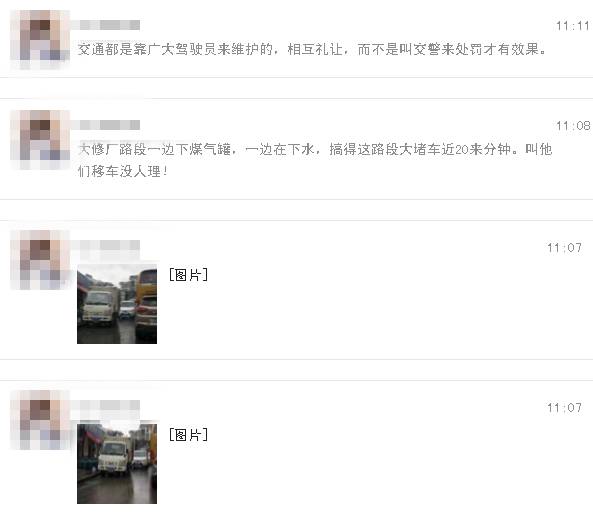
Task: Click blurred username above bus photo
Action: click(106, 245)
